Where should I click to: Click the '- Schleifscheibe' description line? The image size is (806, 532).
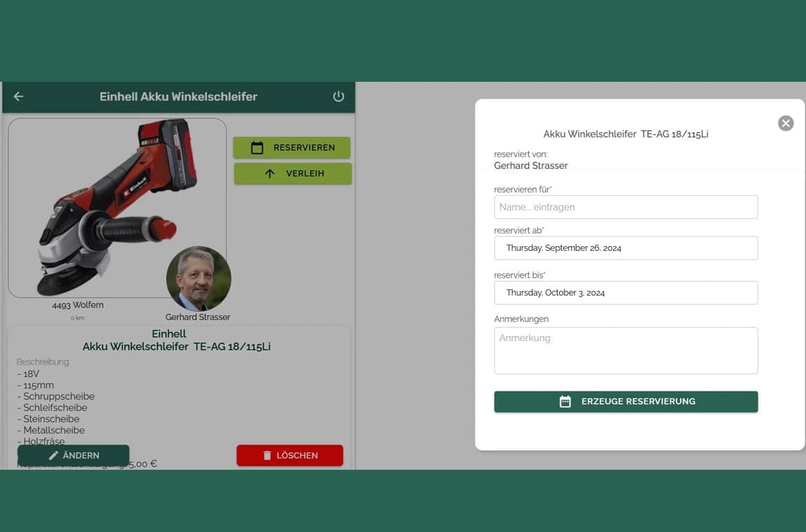52,408
